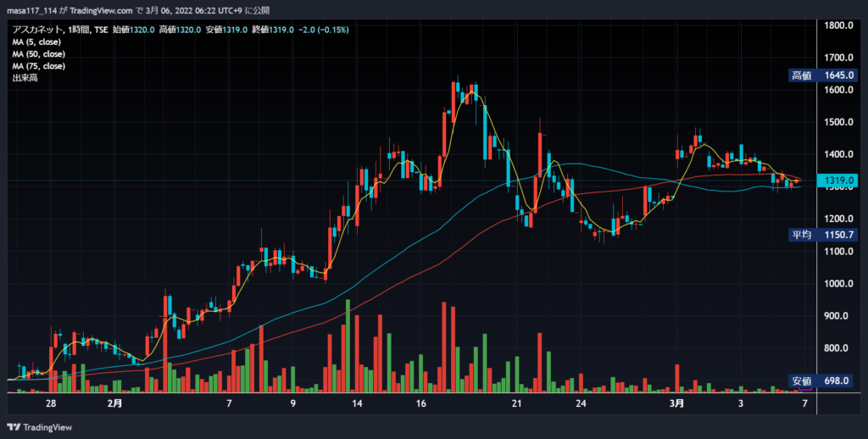This screenshot has height=439, width=868.
Task: Click the TradingView logo at the chart bottom
Action: pos(39,427)
